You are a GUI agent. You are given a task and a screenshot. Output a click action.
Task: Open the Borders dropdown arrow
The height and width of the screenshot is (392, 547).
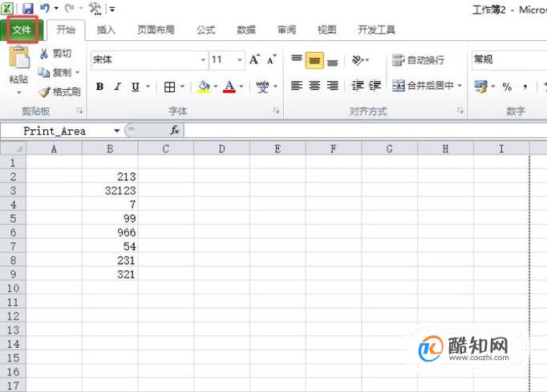pos(182,86)
